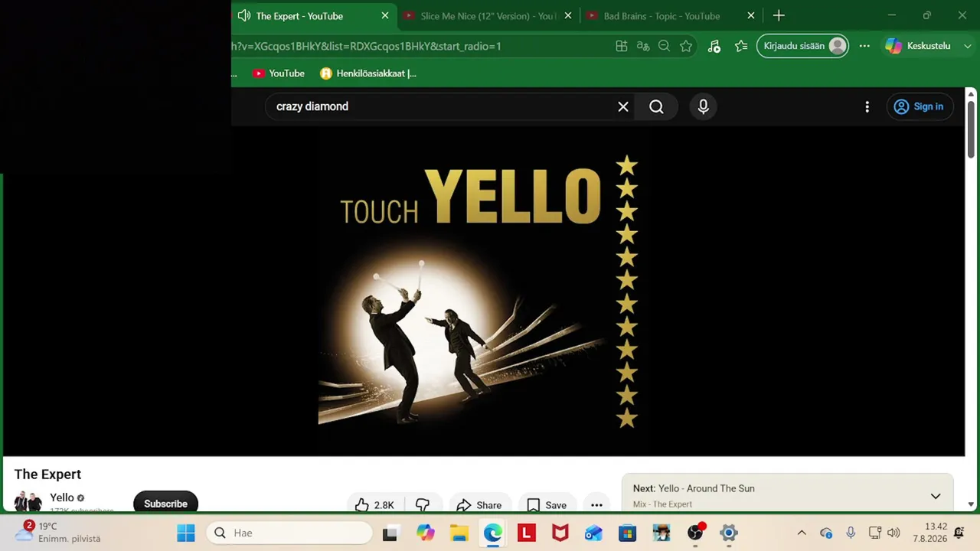Open the weather widget showing 19°C
This screenshot has width=980, height=551.
tap(58, 532)
